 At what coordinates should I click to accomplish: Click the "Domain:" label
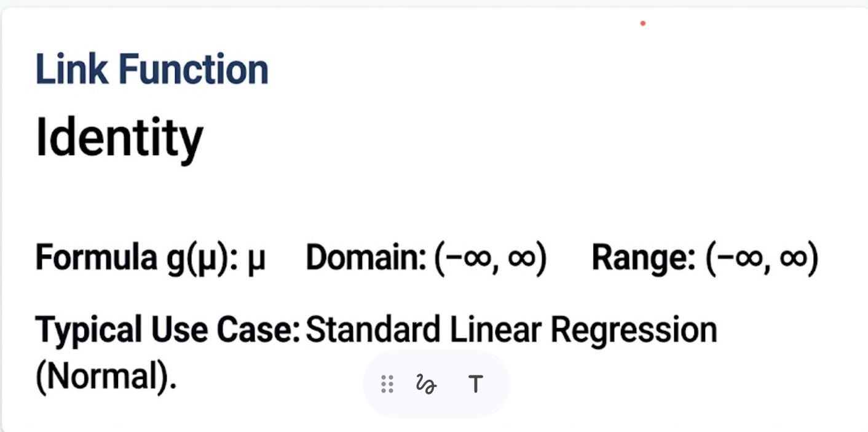(x=366, y=258)
